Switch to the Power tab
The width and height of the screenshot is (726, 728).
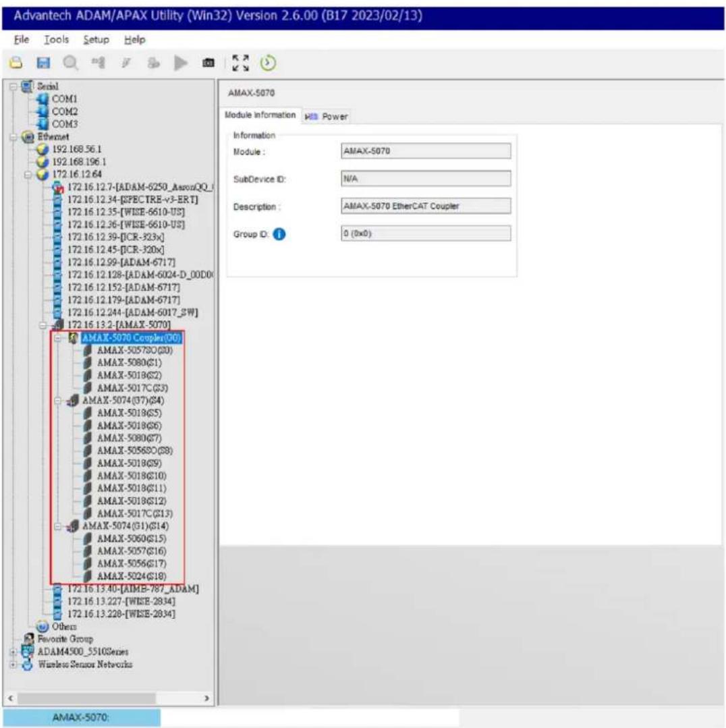pos(326,117)
